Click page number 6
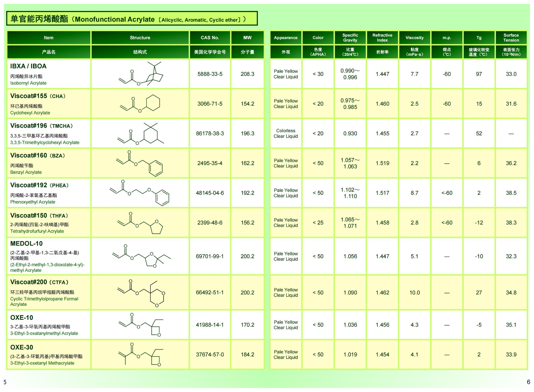This screenshot has height=392, width=534. [x=529, y=382]
